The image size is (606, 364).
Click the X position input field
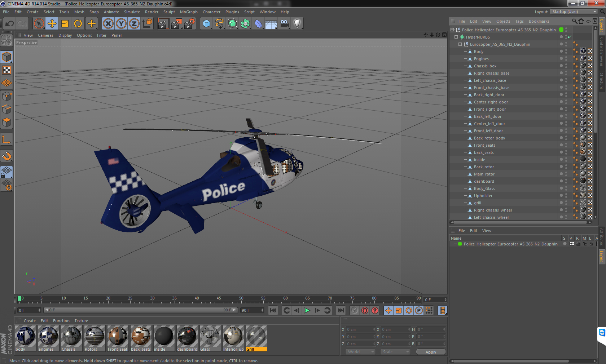361,329
